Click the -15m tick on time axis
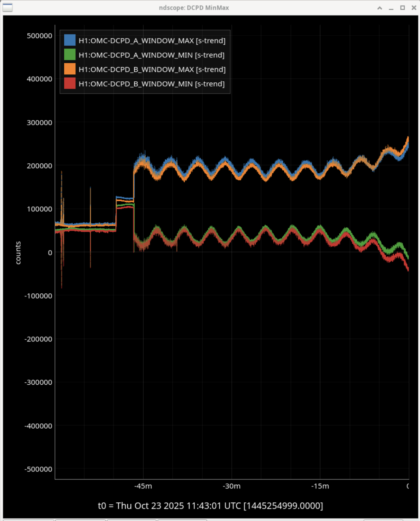420x521 pixels. [x=320, y=486]
